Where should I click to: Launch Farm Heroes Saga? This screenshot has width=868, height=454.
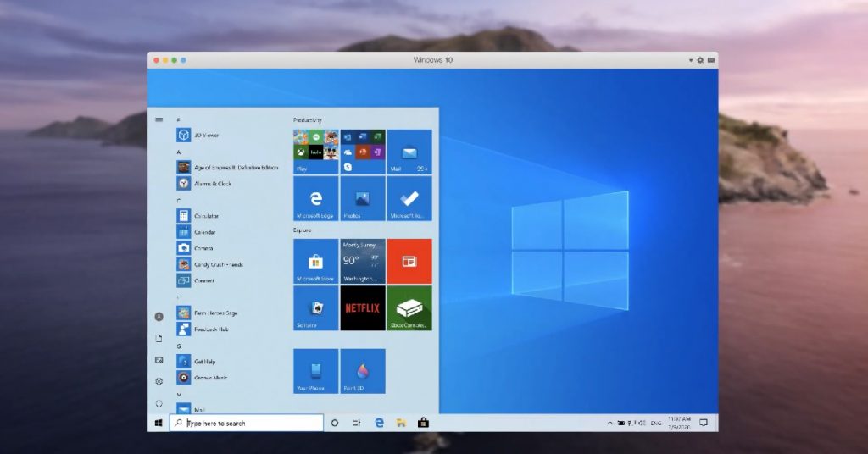coord(207,313)
